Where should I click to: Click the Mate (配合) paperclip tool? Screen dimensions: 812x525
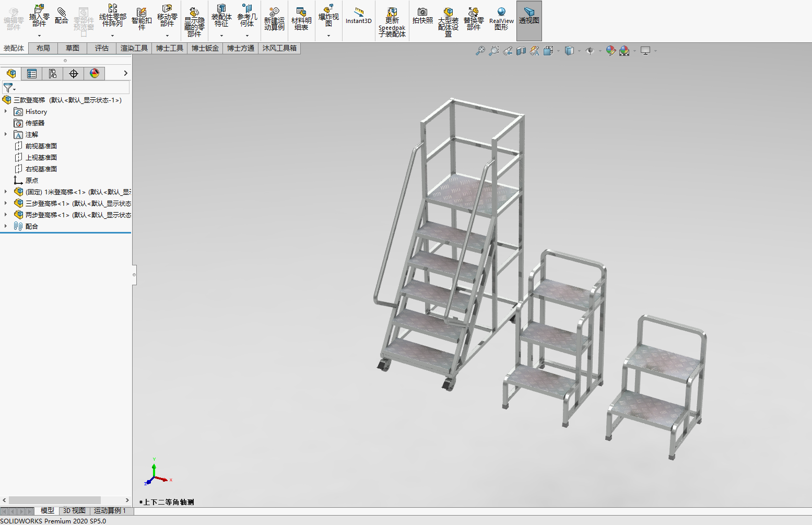[62, 16]
